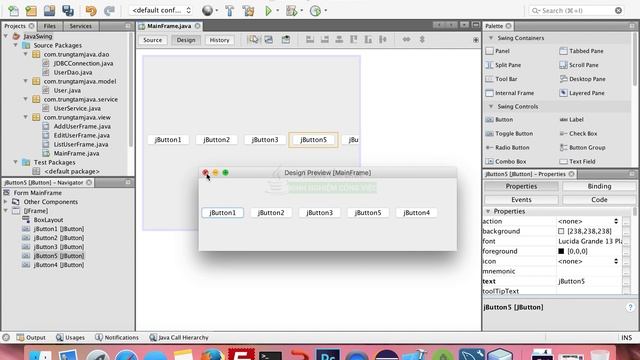Viewport: 640px width, 360px height.
Task: Close the MainFrame.java editor tab
Action: (x=198, y=26)
